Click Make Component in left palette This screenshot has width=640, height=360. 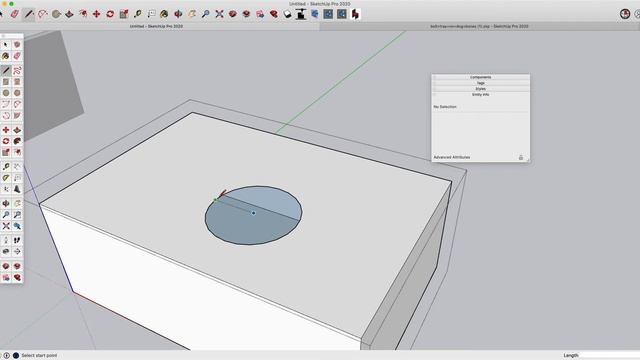[17, 44]
